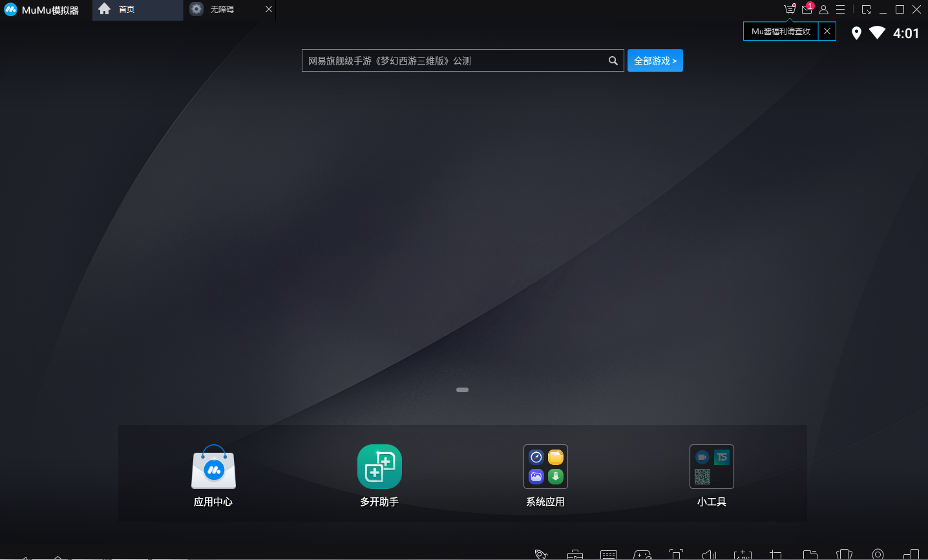Open the gamepad settings icon

(642, 554)
